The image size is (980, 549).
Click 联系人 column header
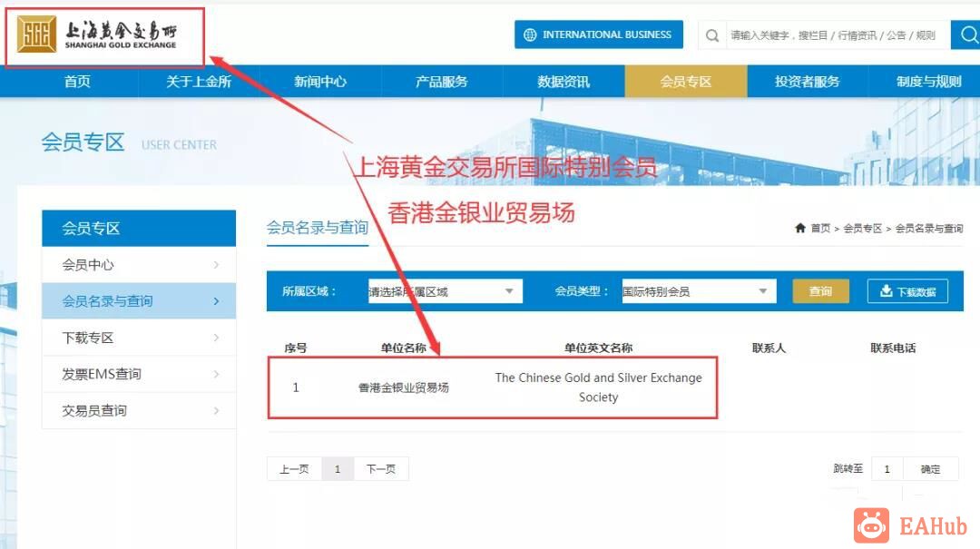(769, 348)
